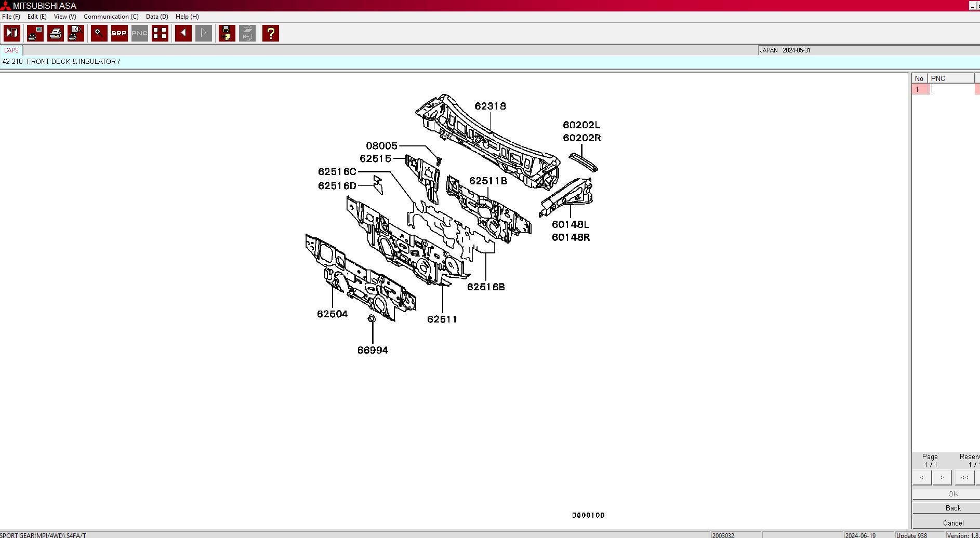This screenshot has height=538, width=980.
Task: Click the '<<' reserve button
Action: (x=964, y=477)
